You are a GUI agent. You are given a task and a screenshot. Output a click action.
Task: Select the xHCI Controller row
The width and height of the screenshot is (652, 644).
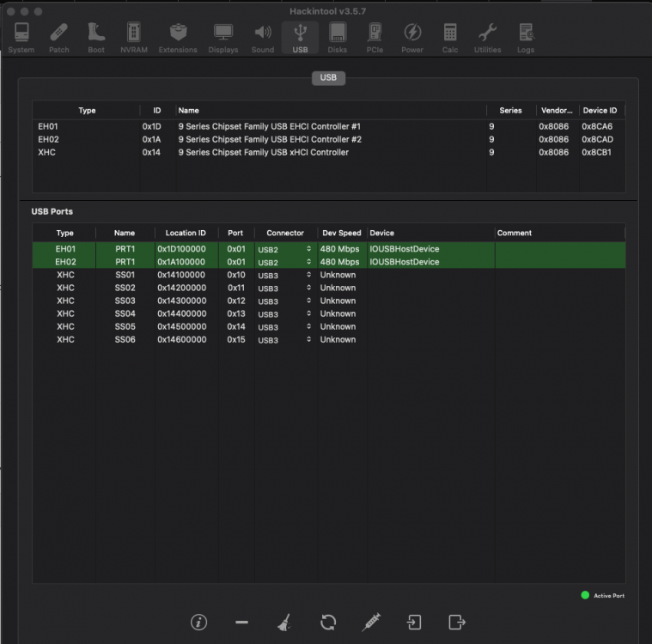tap(328, 152)
